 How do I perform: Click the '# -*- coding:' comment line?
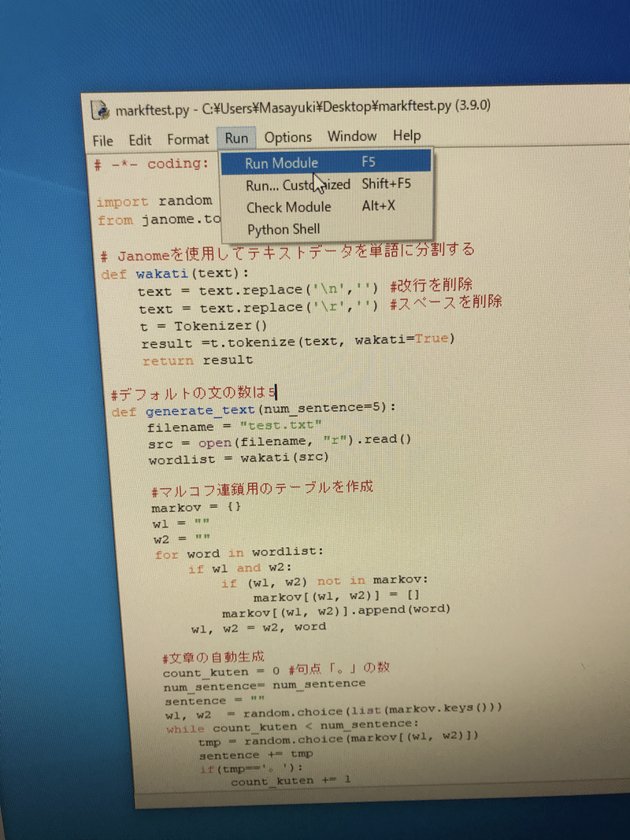coord(151,165)
